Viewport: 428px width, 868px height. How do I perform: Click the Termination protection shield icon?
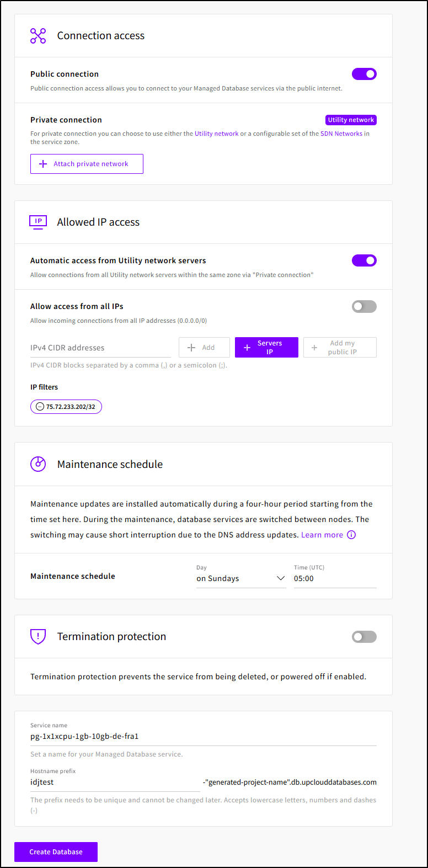pyautogui.click(x=38, y=636)
